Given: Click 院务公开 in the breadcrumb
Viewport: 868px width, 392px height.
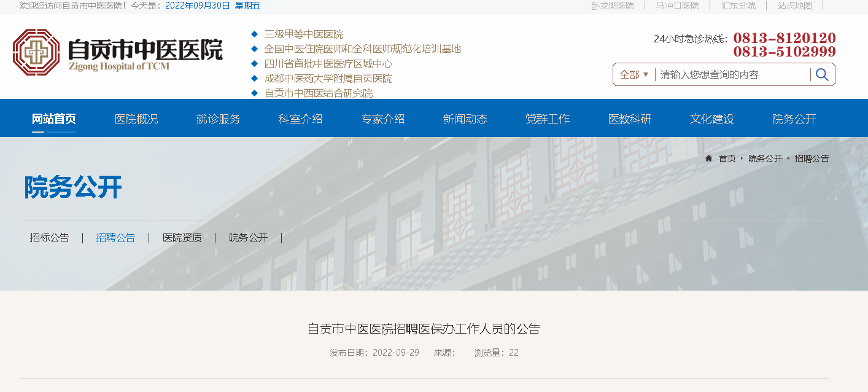Looking at the screenshot, I should coord(765,159).
